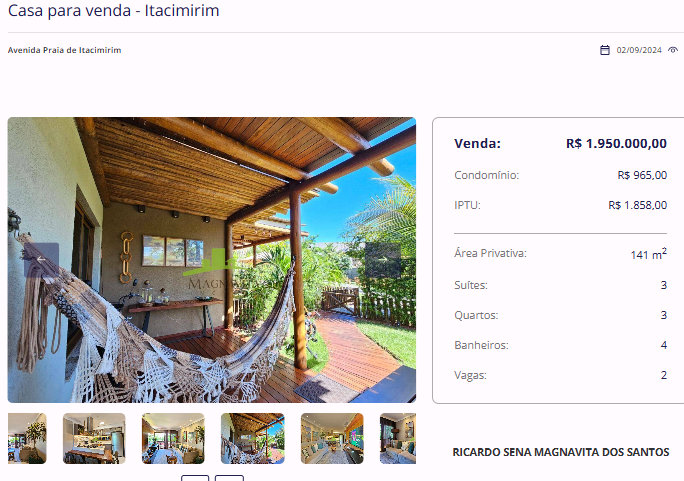Click the calendar icon beside 02/09/2024
The image size is (684, 481).
605,50
